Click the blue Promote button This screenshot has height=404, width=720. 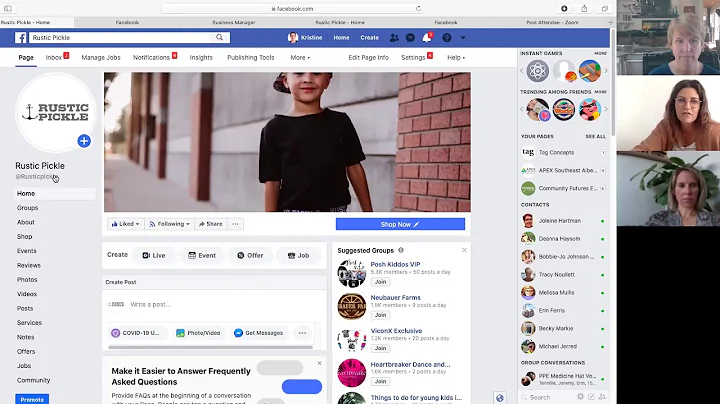[32, 399]
